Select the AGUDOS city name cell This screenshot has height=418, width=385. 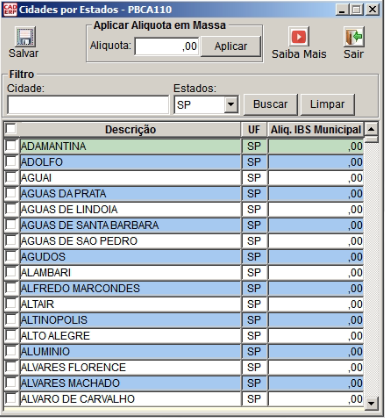tap(130, 257)
